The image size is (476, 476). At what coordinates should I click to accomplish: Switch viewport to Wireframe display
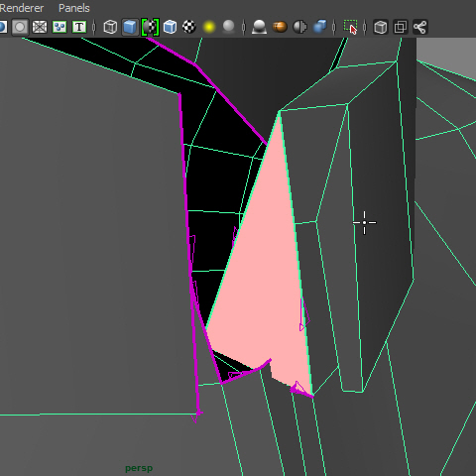110,27
